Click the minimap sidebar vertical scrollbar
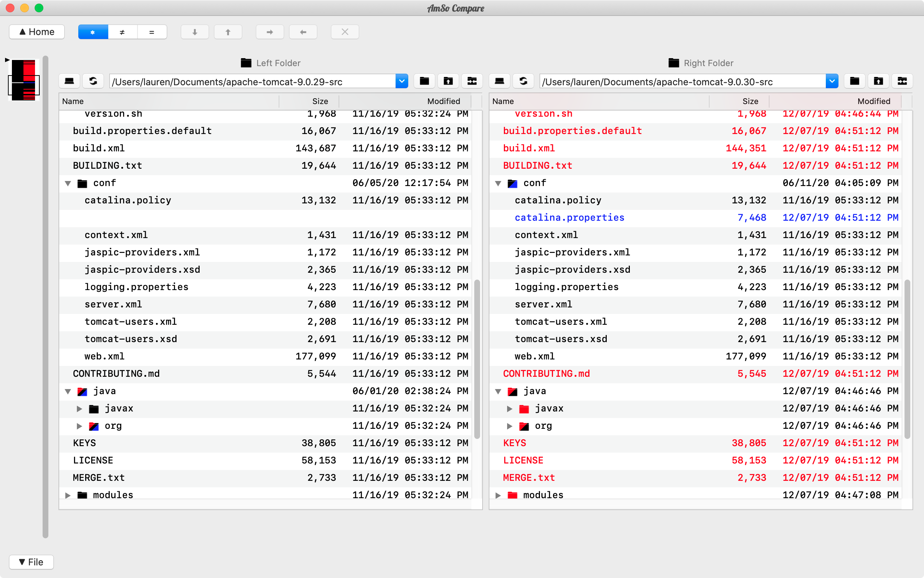Image resolution: width=924 pixels, height=578 pixels. (45, 297)
